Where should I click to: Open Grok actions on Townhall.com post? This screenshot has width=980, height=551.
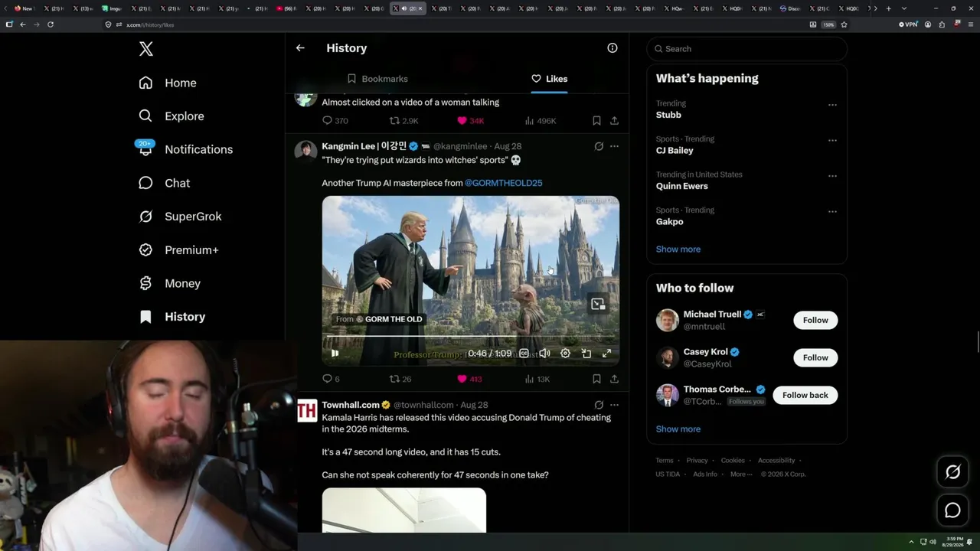point(599,405)
